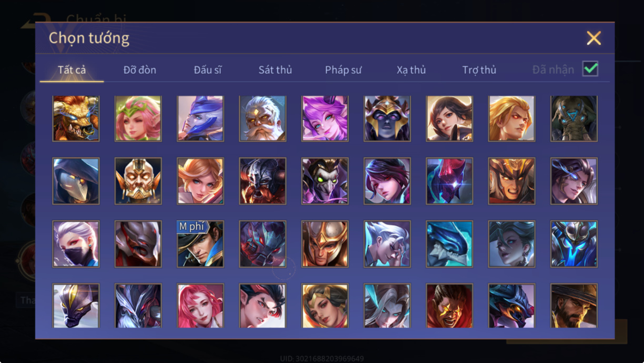The image size is (644, 363).
Task: Open the "Trợ thủ" category
Action: 479,70
